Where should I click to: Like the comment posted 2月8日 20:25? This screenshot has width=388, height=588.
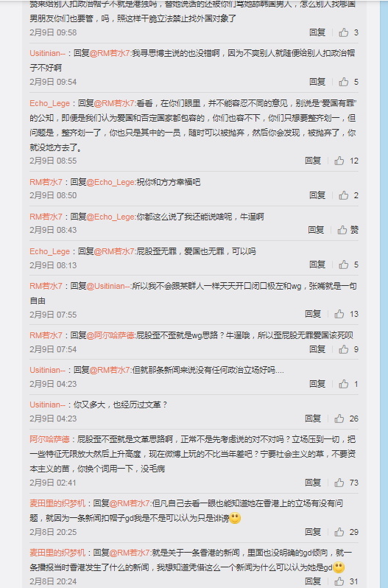pyautogui.click(x=339, y=532)
